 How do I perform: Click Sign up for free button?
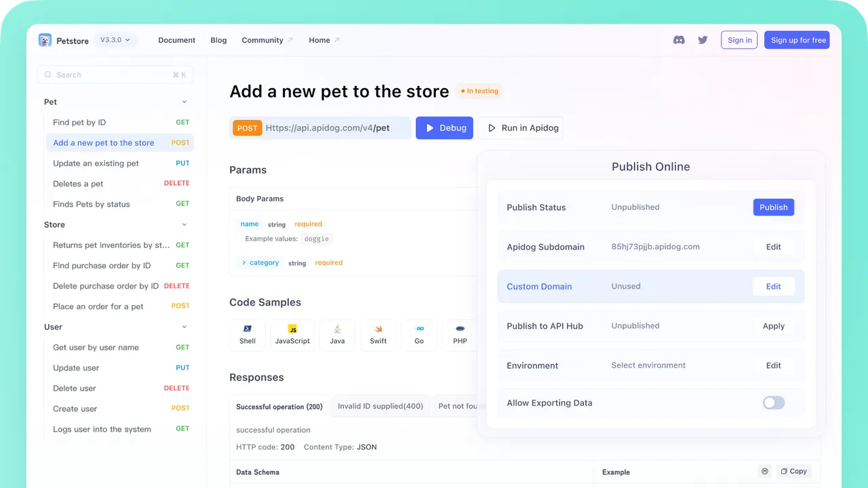[x=797, y=40]
